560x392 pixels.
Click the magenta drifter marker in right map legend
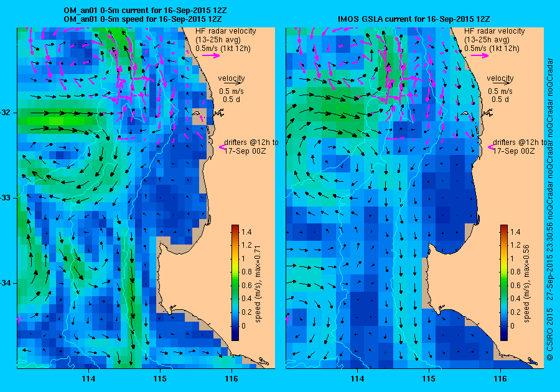pyautogui.click(x=491, y=147)
